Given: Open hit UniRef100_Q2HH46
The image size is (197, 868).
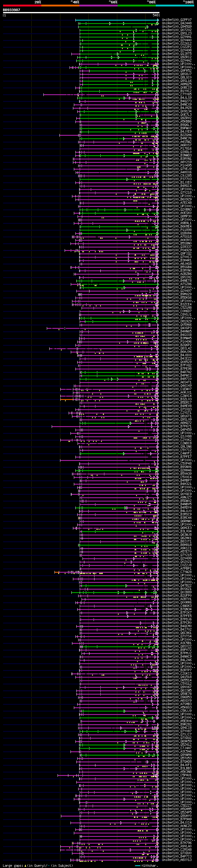Looking at the screenshot, I should (177, 470).
